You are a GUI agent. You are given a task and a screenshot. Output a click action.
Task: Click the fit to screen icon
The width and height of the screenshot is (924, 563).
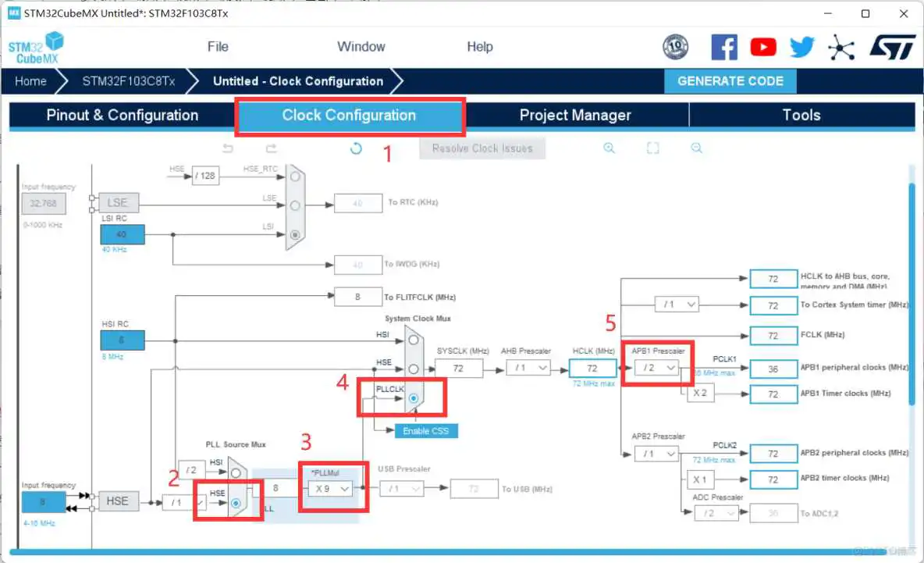click(x=652, y=148)
